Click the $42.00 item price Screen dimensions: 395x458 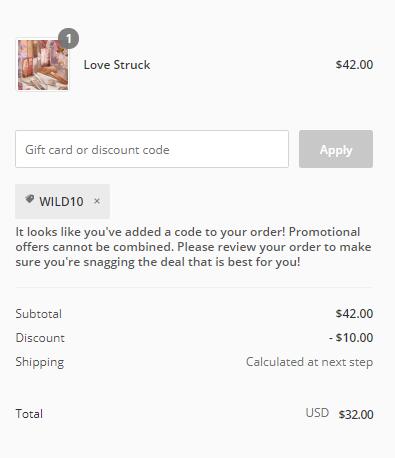(x=354, y=65)
